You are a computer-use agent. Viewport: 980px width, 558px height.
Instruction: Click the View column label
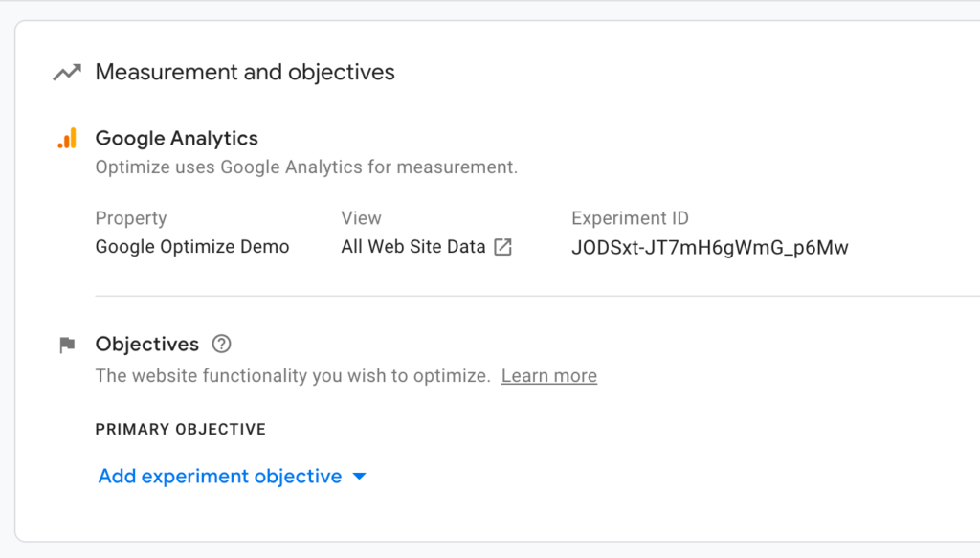pyautogui.click(x=361, y=218)
